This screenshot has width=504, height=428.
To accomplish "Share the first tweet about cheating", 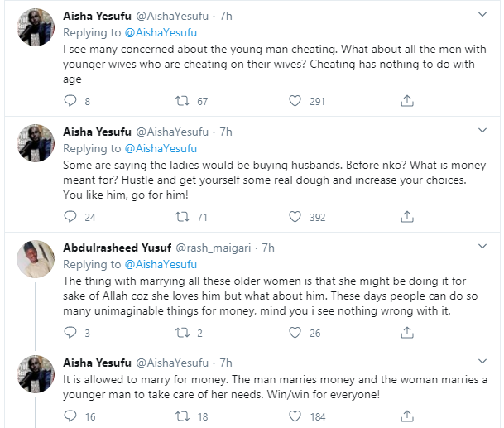I will [406, 101].
